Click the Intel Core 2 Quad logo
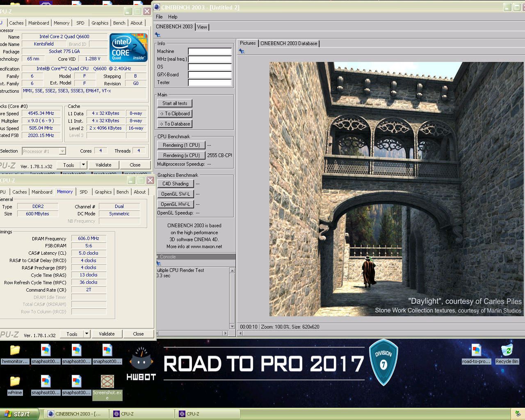 (128, 48)
